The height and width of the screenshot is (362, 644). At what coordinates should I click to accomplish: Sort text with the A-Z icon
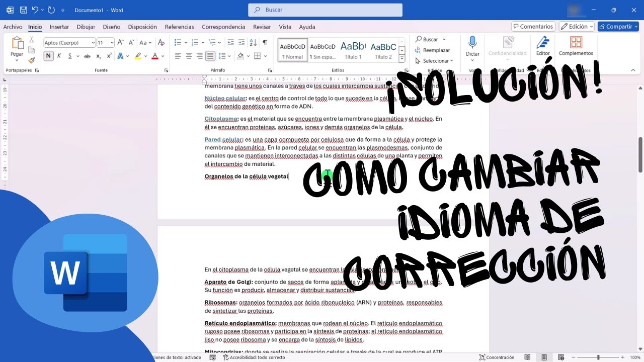253,43
